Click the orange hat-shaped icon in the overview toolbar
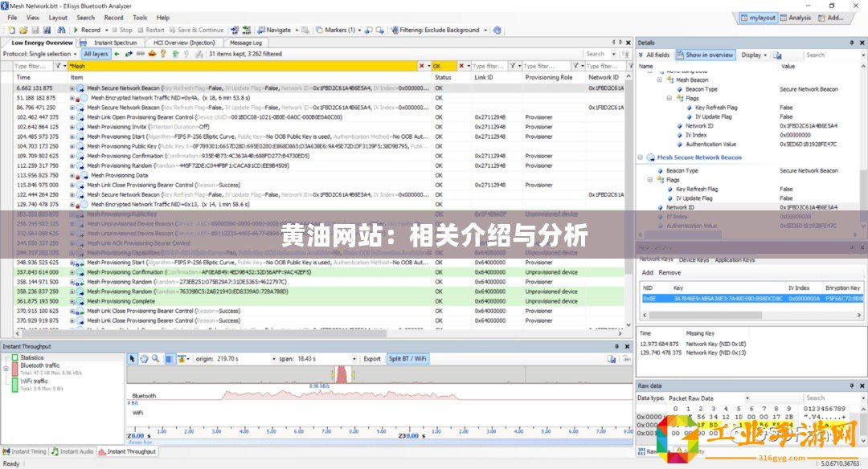Screen dimensions: 868x469 tap(152, 54)
